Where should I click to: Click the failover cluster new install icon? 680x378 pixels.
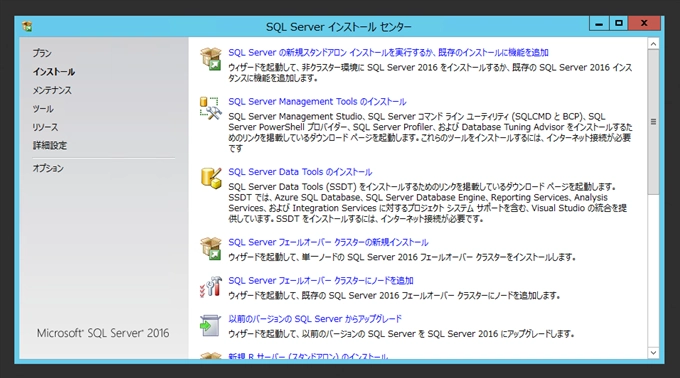pos(211,248)
